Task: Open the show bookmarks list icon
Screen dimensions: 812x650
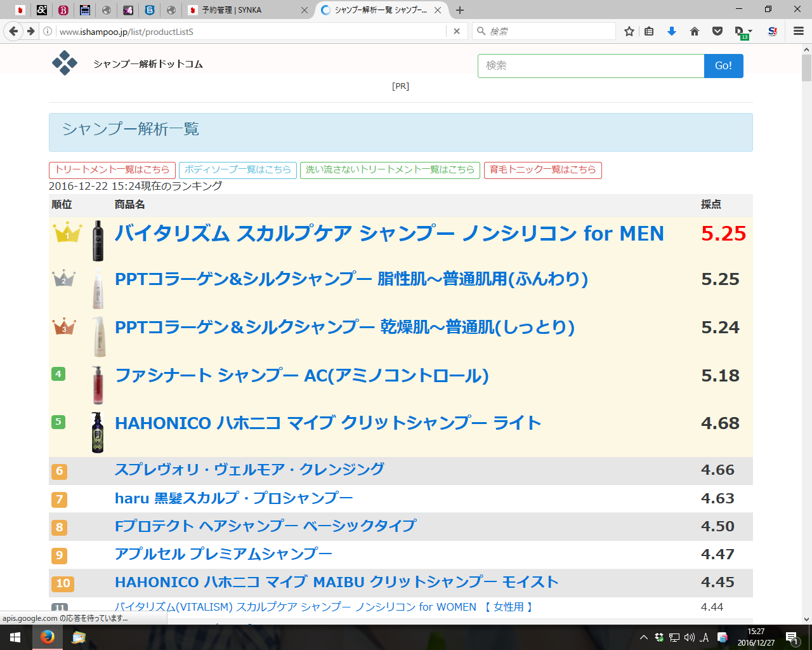Action: (x=649, y=31)
